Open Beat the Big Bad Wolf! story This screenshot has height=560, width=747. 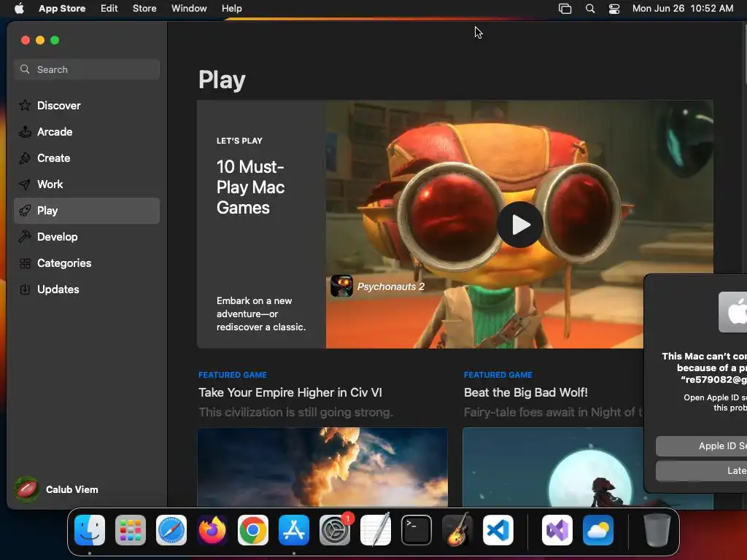coord(526,392)
